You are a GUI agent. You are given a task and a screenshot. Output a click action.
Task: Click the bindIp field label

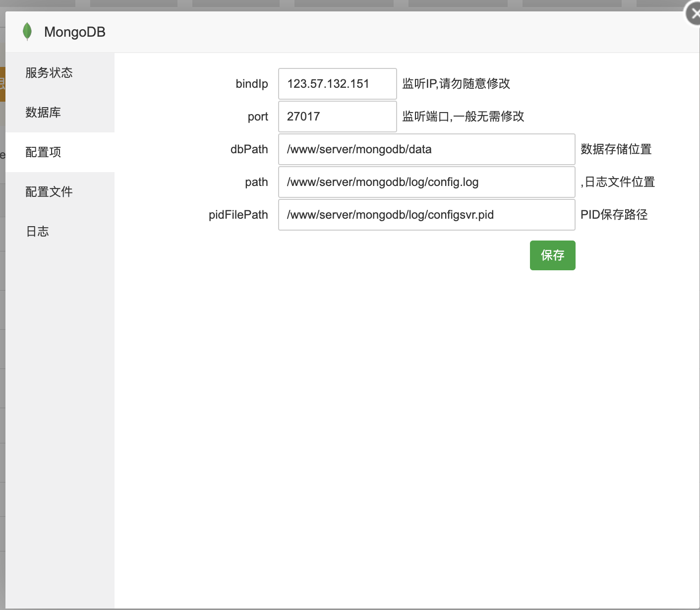coord(252,84)
